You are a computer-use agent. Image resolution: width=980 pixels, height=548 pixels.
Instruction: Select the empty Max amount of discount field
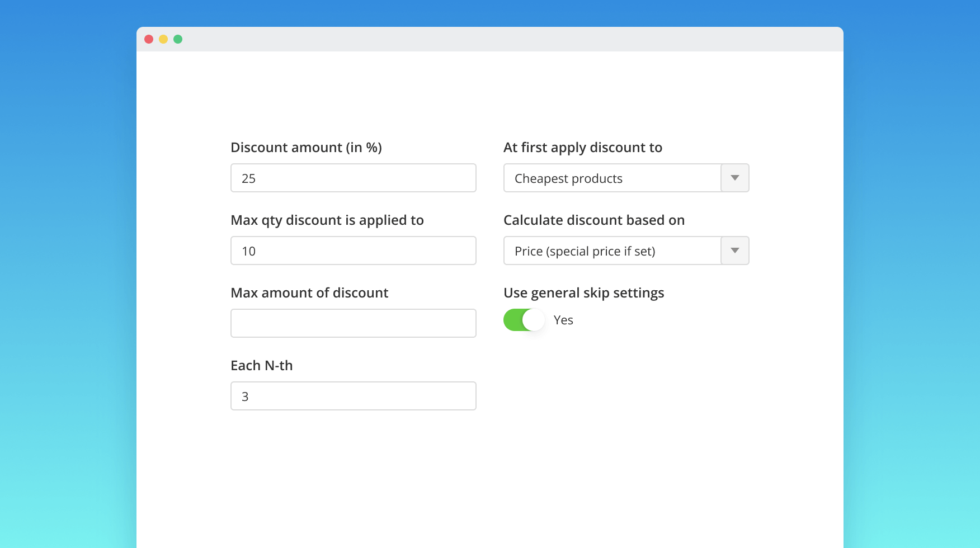tap(354, 323)
